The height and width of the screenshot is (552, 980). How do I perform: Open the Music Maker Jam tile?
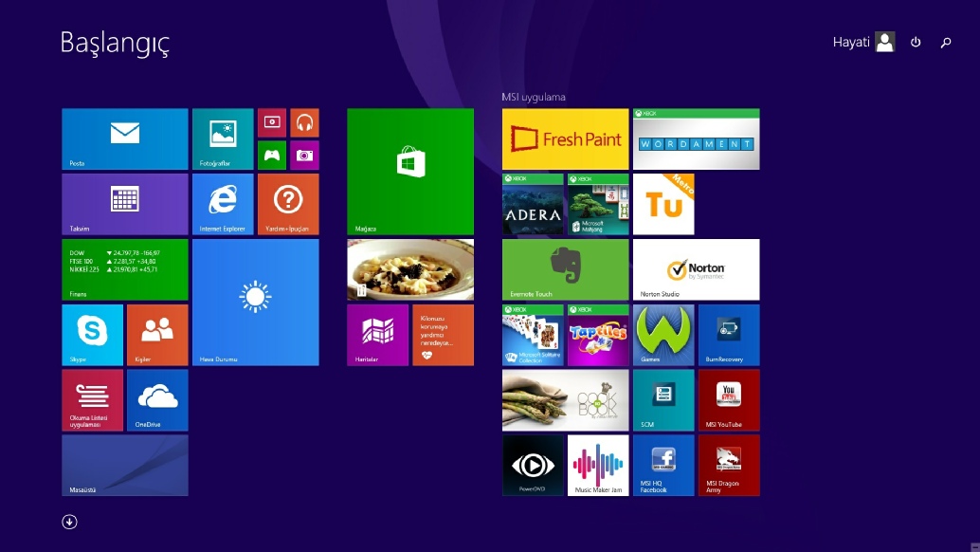pyautogui.click(x=598, y=466)
